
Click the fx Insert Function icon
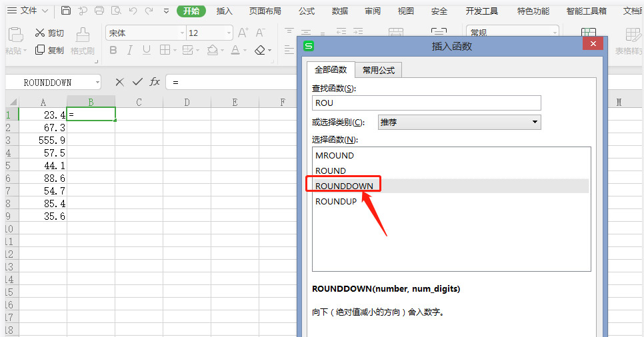click(155, 82)
